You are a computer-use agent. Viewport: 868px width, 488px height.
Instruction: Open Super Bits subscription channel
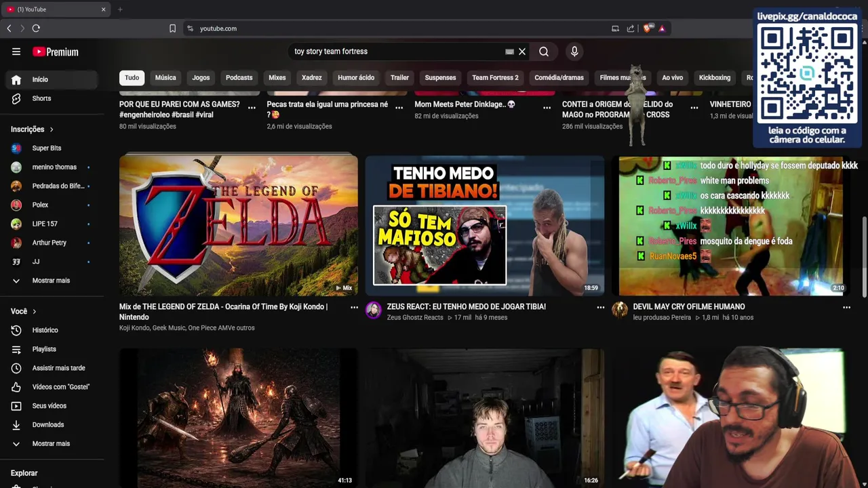[52, 148]
